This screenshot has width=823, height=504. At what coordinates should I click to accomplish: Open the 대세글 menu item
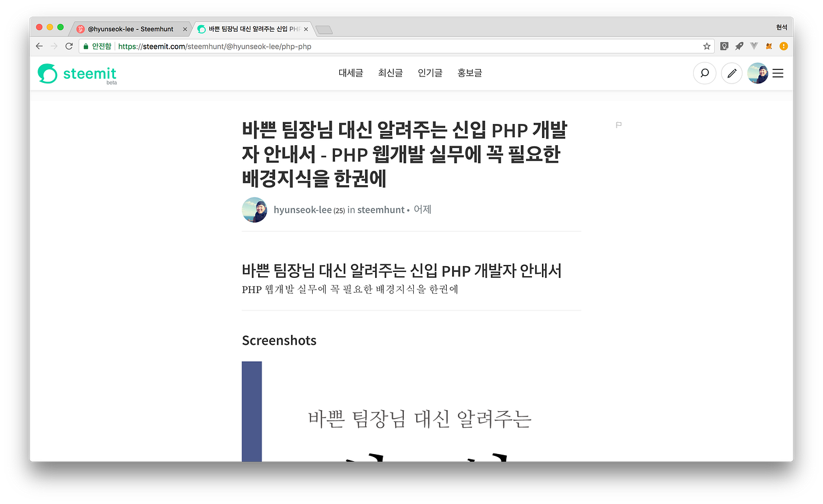click(351, 73)
